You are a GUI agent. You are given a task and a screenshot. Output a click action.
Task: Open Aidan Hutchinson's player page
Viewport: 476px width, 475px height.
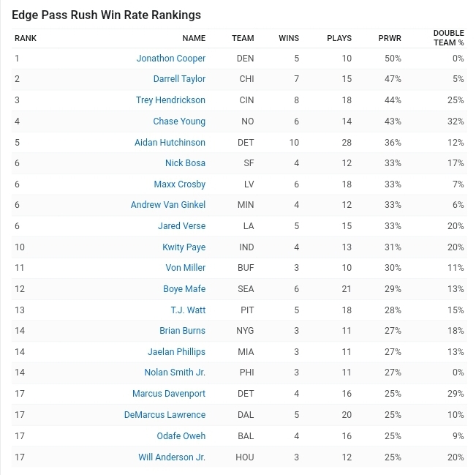pyautogui.click(x=170, y=143)
